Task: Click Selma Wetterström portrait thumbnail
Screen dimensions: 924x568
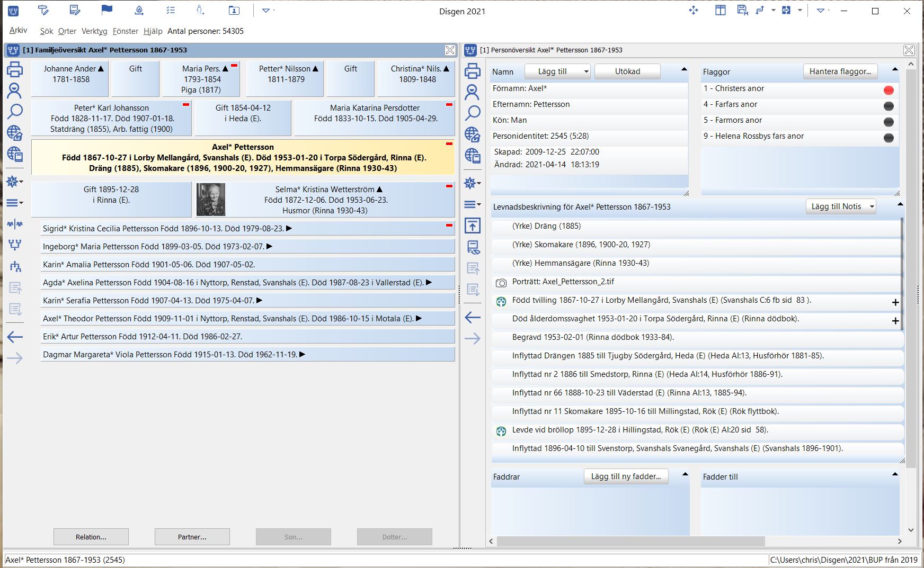Action: tap(211, 200)
